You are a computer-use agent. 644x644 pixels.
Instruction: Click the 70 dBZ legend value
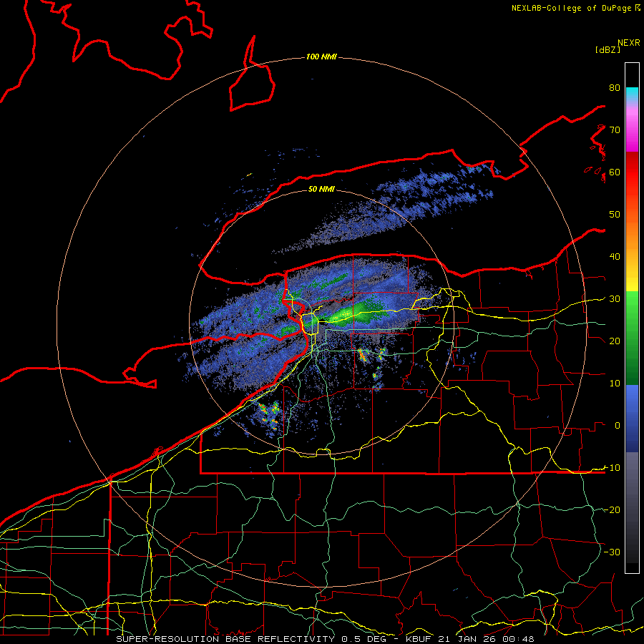tap(615, 130)
